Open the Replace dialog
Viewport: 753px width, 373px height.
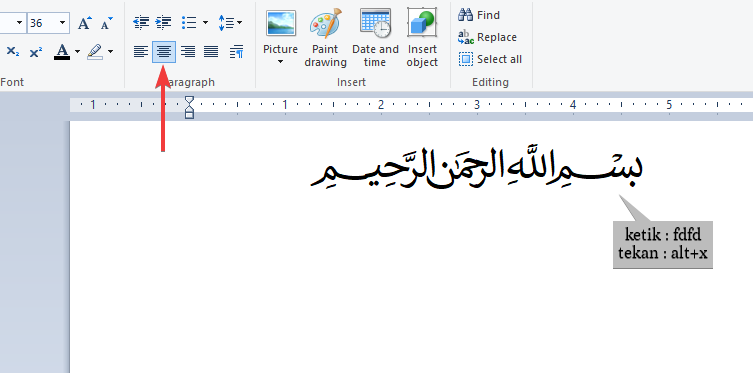coord(487,37)
